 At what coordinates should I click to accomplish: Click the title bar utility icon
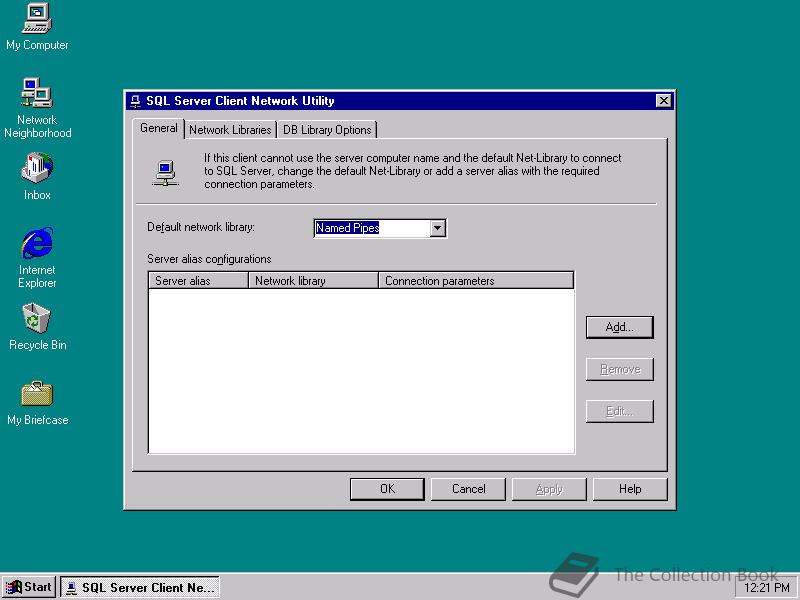135,101
